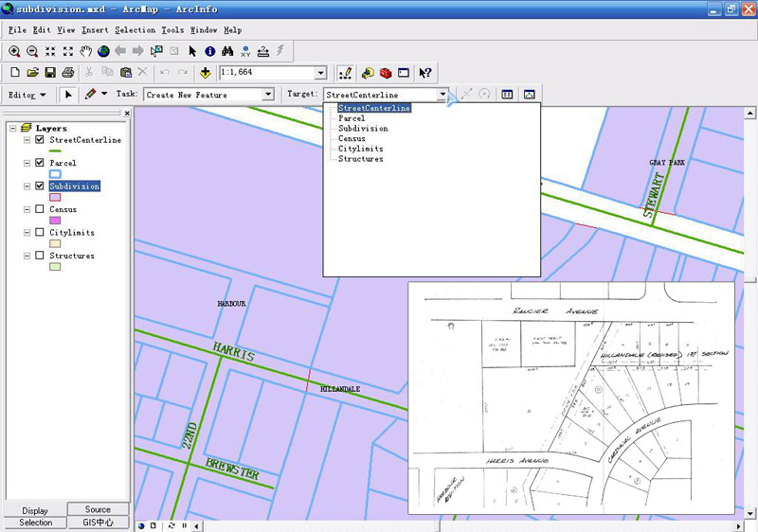Click the Citylimits color symbol swatch
Screen dimensions: 758x532
55,243
